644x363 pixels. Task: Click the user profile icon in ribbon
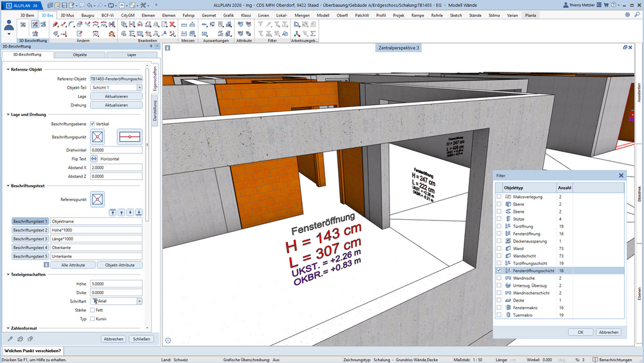click(9, 27)
